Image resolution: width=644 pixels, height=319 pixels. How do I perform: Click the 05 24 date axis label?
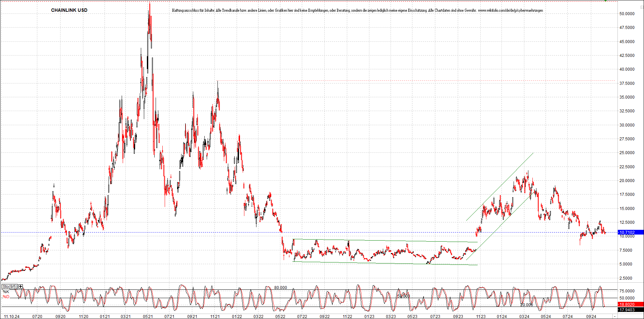(546, 317)
